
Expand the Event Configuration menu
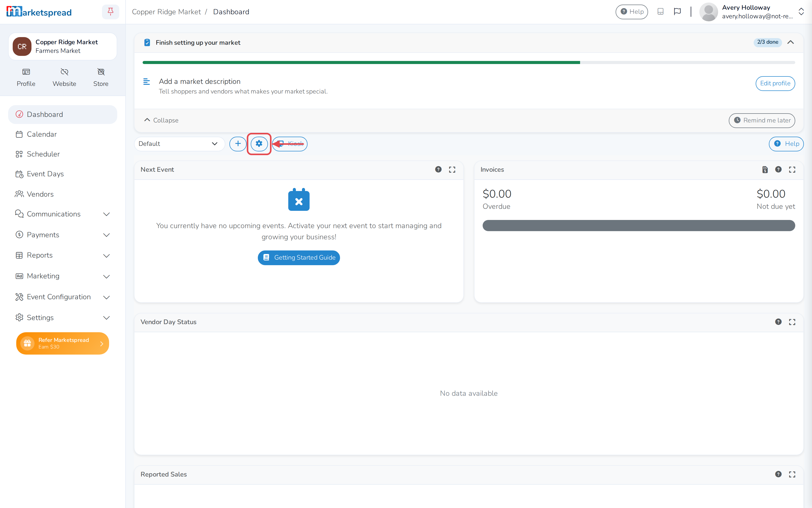pos(63,297)
